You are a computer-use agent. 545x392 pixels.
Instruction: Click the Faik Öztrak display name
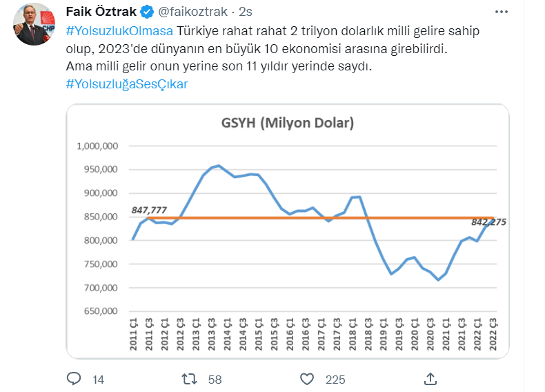[101, 12]
